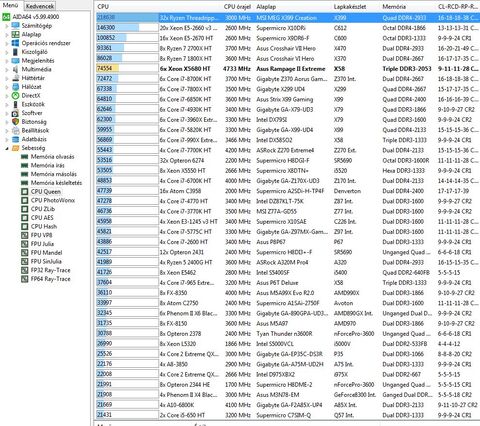The width and height of the screenshot is (480, 426).
Task: Click the Memória írás memory icon
Action: [25, 165]
